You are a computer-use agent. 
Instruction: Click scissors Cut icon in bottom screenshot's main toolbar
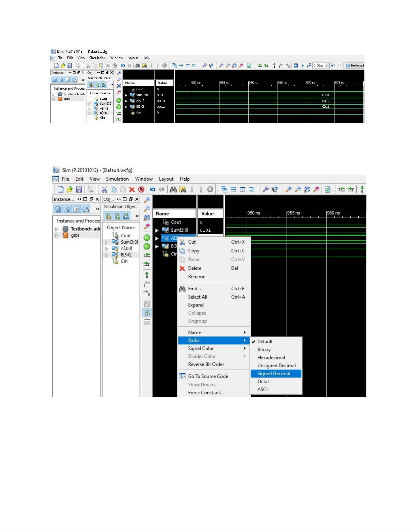(104, 190)
